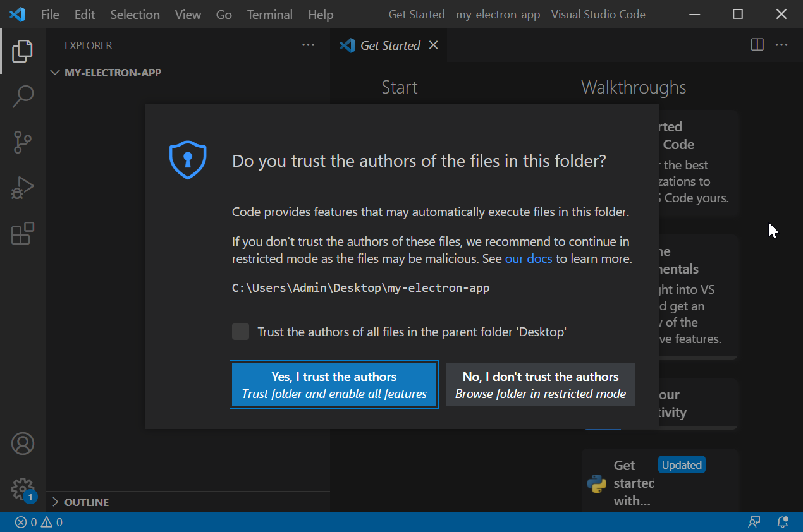This screenshot has height=532, width=803.
Task: Open the Run and Debug view icon
Action: 22,188
